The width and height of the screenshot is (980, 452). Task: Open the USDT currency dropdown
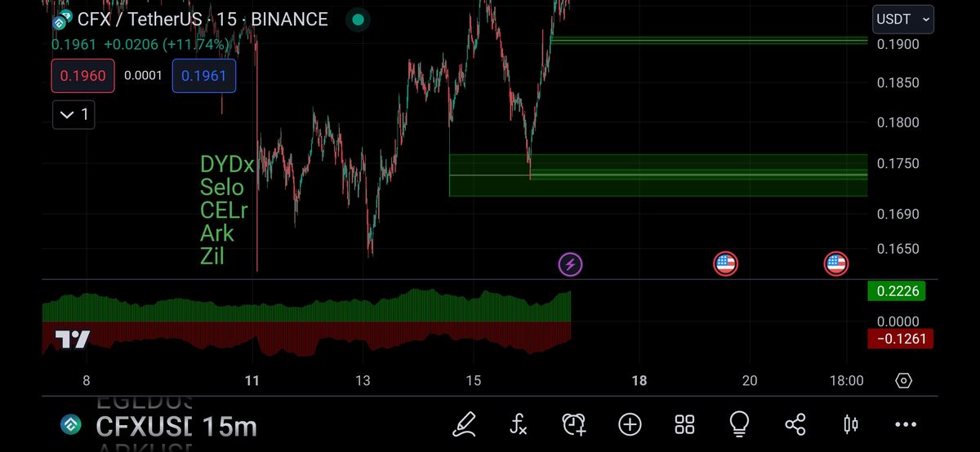902,19
